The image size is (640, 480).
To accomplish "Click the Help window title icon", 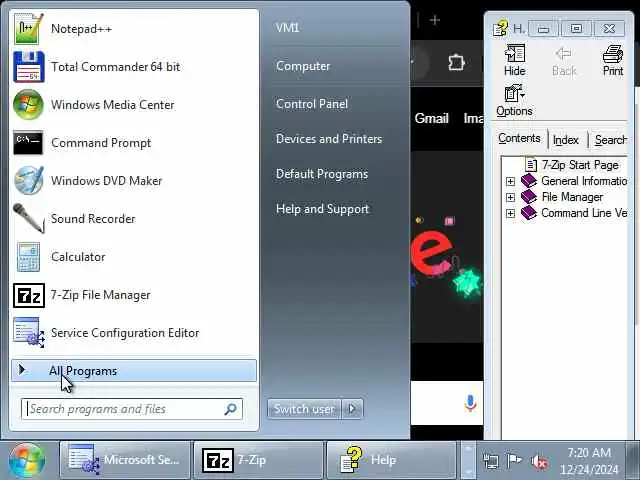I will (x=500, y=28).
